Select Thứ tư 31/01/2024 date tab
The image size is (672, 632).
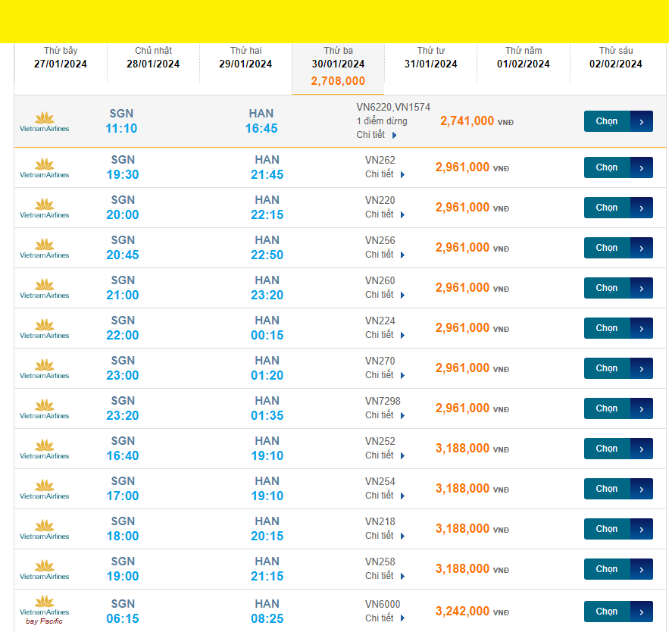pos(430,58)
